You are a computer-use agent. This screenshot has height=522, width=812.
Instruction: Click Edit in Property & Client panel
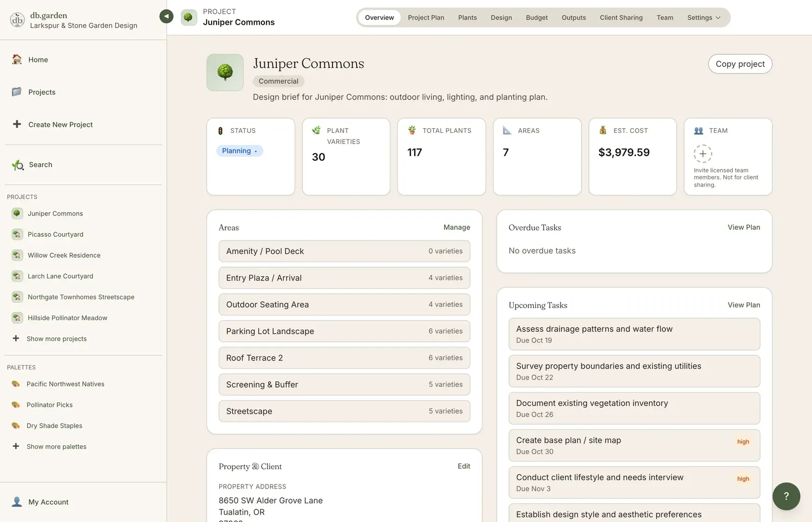pyautogui.click(x=464, y=466)
